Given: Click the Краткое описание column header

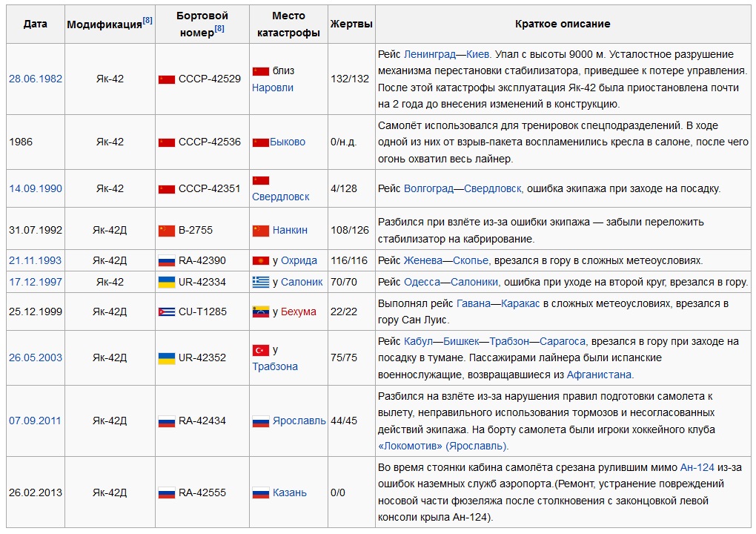Looking at the screenshot, I should tap(563, 24).
